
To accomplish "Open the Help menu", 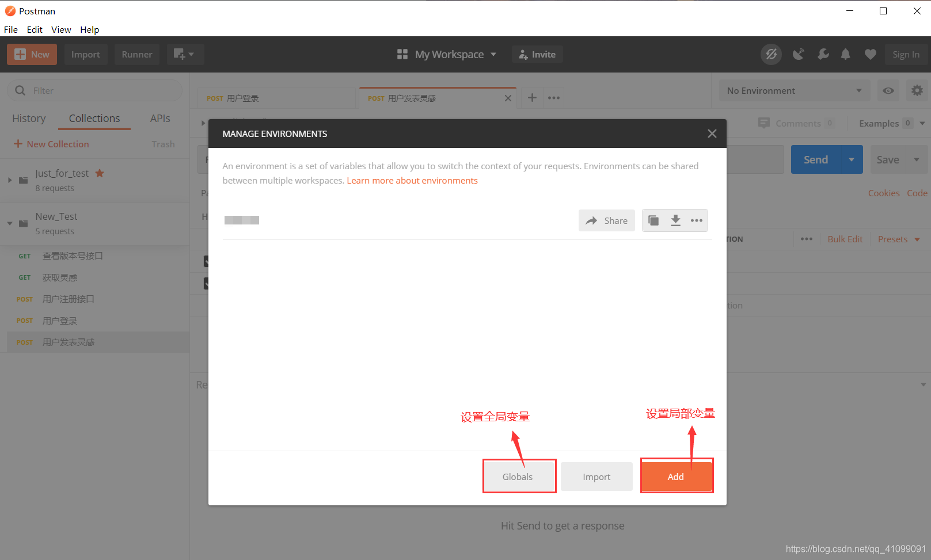I will [x=89, y=29].
